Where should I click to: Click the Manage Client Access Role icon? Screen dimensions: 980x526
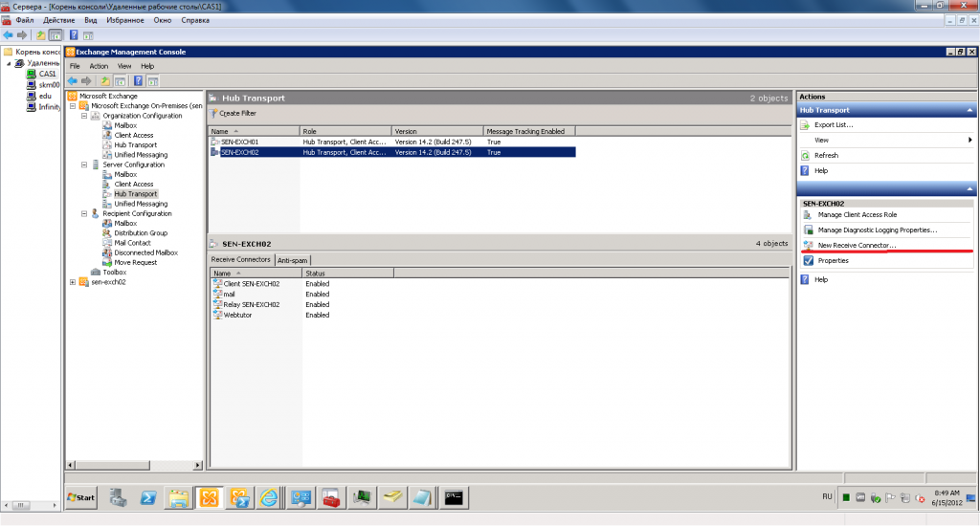[808, 214]
